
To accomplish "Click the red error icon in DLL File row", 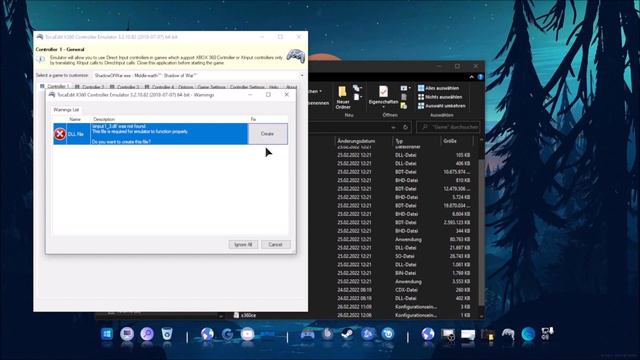I will [60, 133].
